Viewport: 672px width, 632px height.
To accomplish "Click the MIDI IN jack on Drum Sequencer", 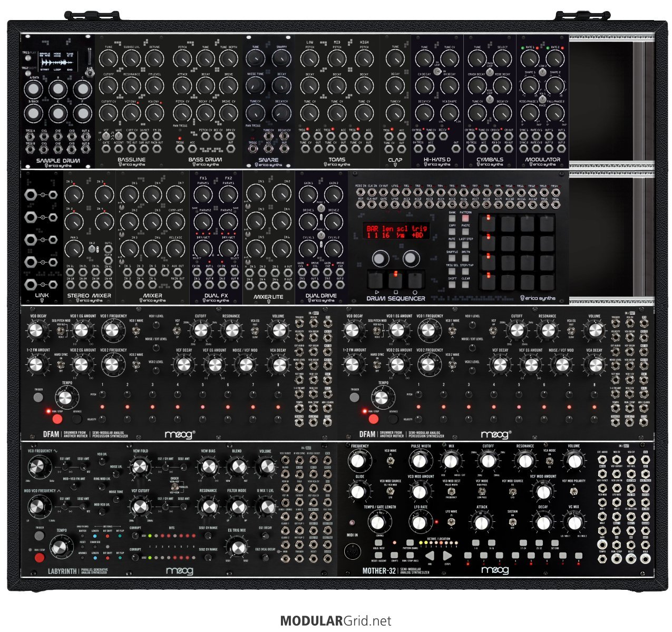I will 360,192.
